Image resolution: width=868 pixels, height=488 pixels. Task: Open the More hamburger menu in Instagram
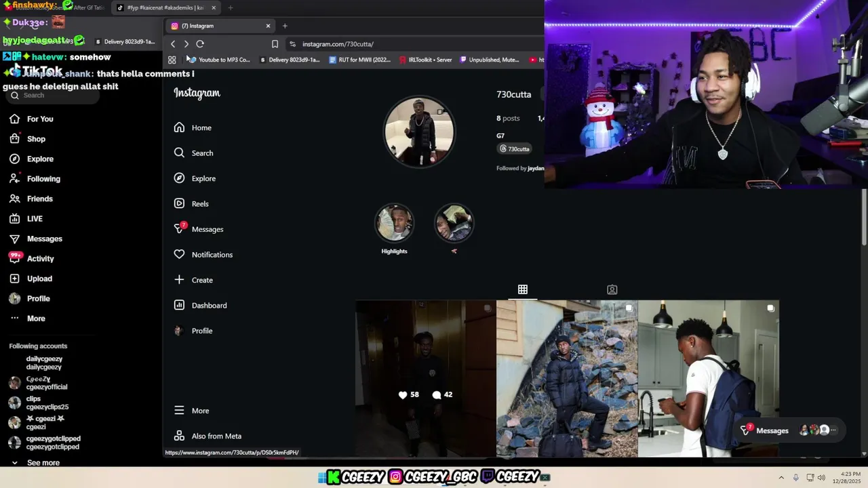pyautogui.click(x=192, y=411)
